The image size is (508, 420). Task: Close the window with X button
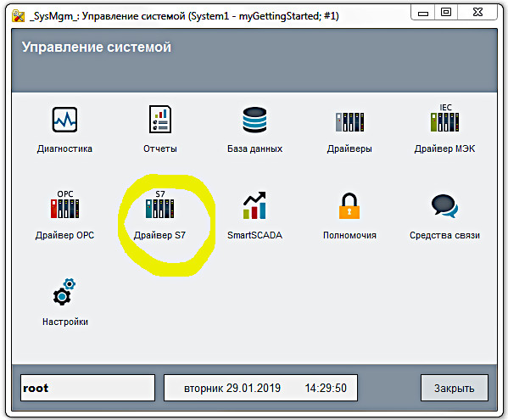point(477,13)
